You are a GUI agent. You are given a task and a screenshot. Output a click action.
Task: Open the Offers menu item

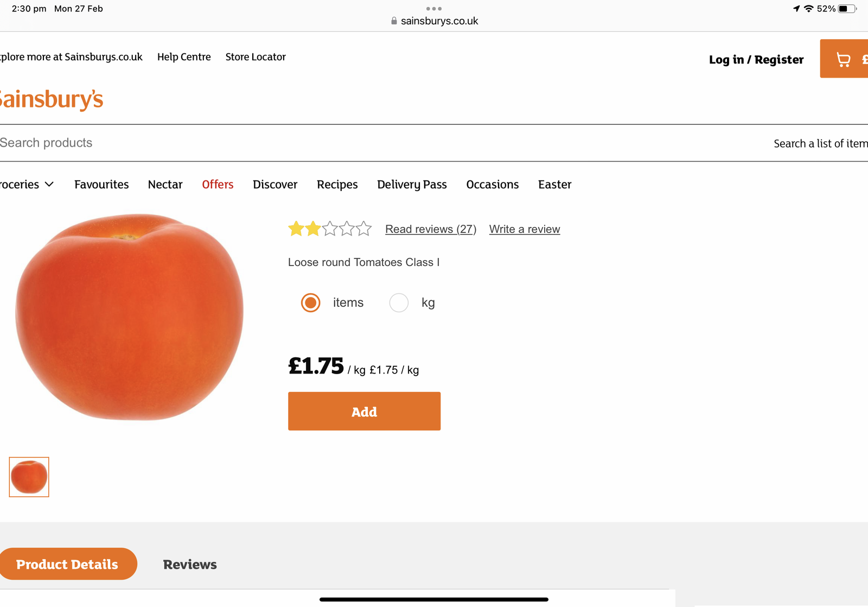218,185
